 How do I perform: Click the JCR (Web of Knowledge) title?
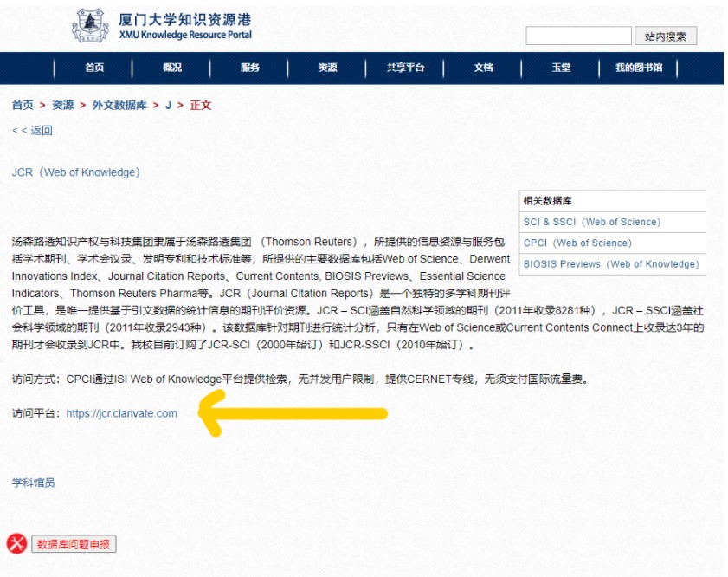tap(75, 172)
